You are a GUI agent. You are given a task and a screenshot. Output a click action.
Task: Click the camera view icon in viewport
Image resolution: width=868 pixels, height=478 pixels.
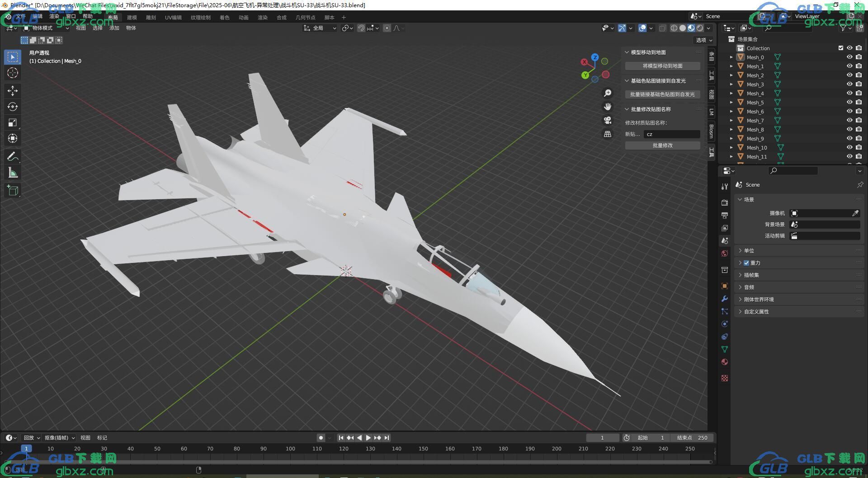tap(608, 120)
